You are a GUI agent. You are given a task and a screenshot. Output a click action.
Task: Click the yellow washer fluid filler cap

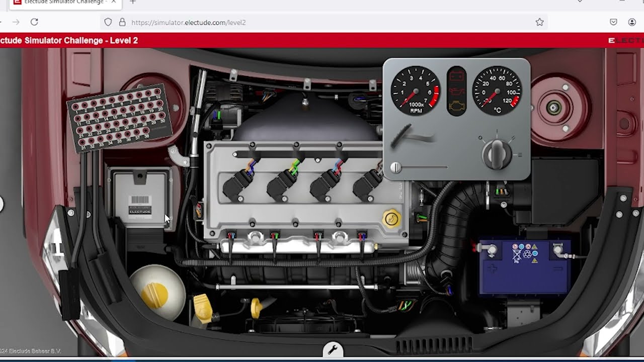202,308
